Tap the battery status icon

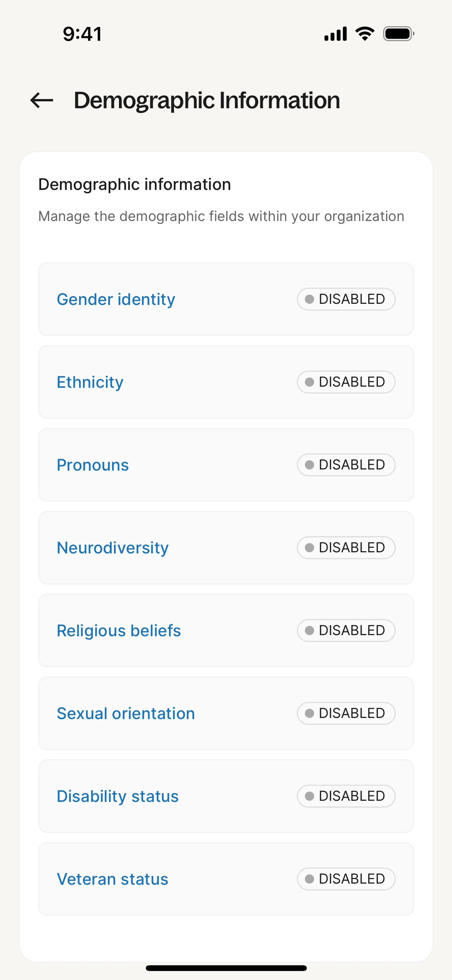tap(398, 34)
